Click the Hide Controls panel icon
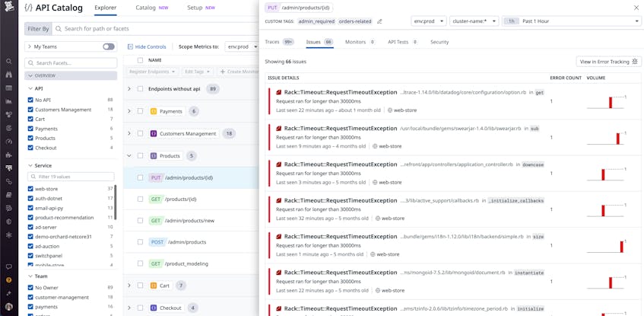 (130, 47)
